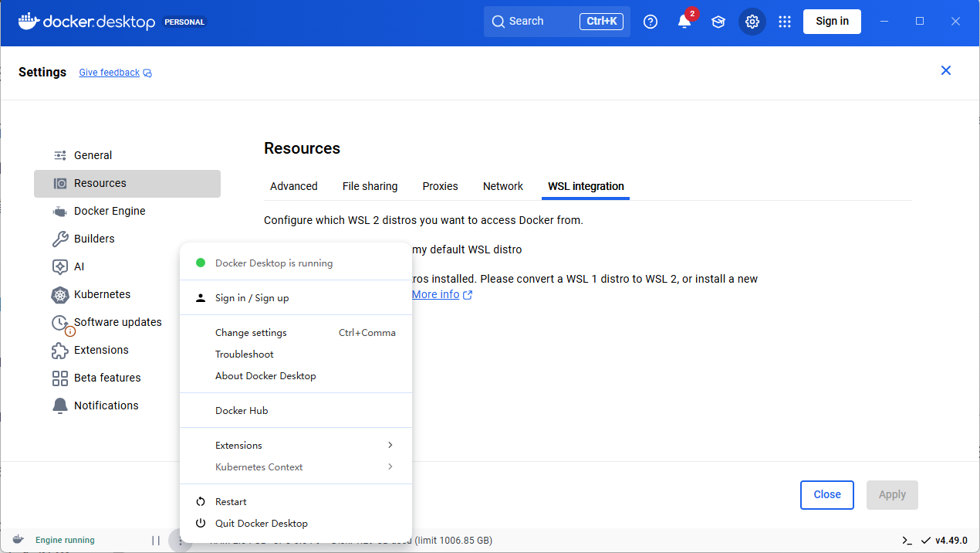Open the Proxies tab
Viewport: 980px width, 553px height.
[441, 186]
